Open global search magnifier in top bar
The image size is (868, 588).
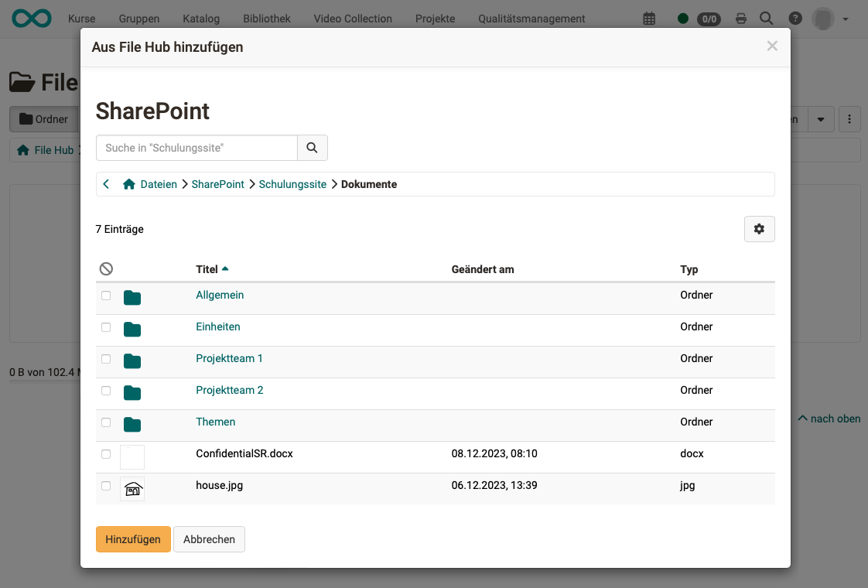[x=767, y=18]
